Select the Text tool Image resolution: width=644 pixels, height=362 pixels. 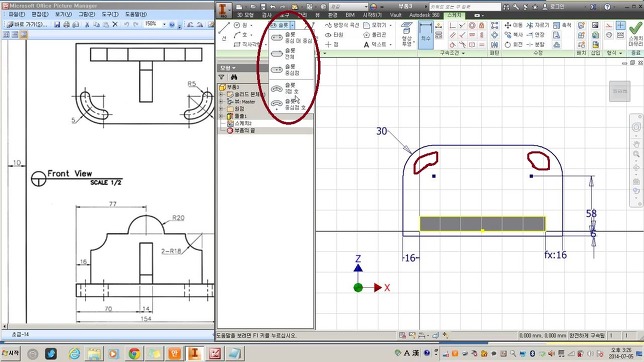click(x=375, y=44)
